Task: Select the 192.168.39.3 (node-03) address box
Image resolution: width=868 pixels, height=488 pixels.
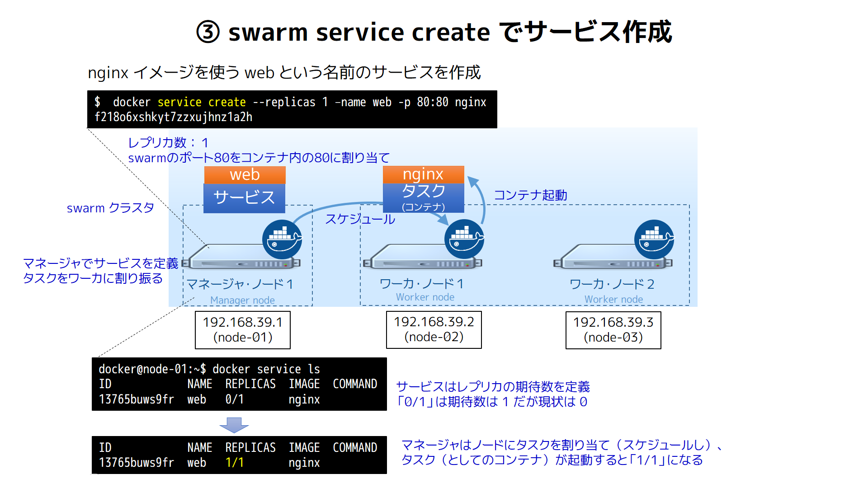Action: tap(613, 330)
